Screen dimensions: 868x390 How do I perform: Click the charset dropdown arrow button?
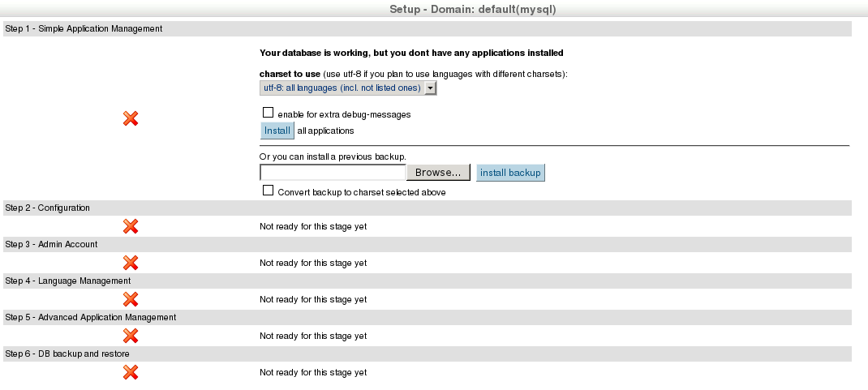pyautogui.click(x=431, y=88)
